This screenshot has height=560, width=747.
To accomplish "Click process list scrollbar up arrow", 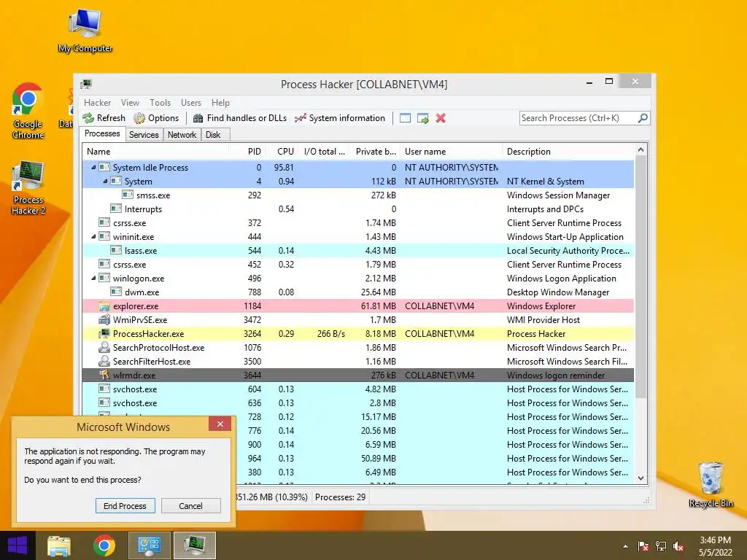I will (640, 150).
